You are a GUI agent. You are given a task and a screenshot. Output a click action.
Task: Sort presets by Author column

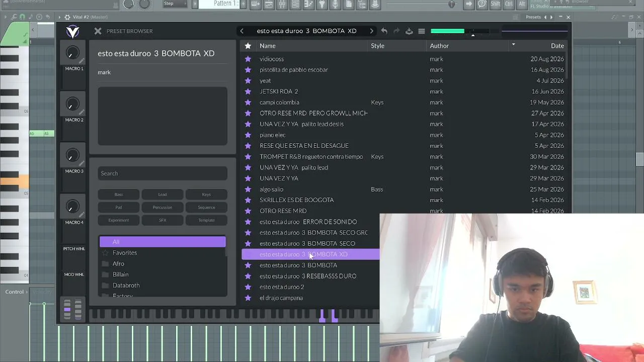439,46
